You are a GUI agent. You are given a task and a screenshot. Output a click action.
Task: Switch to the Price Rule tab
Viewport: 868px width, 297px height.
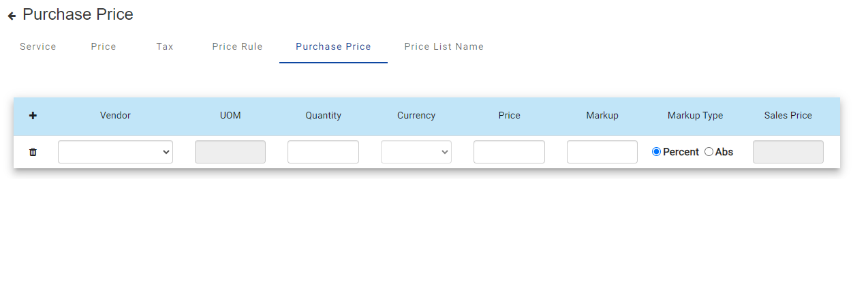pyautogui.click(x=237, y=47)
